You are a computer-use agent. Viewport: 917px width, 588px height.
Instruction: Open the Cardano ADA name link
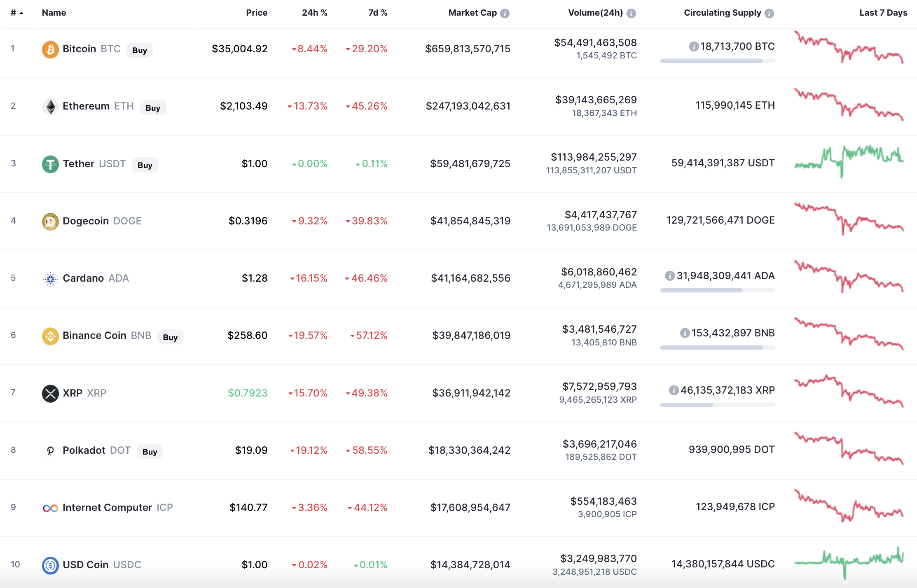pyautogui.click(x=96, y=278)
